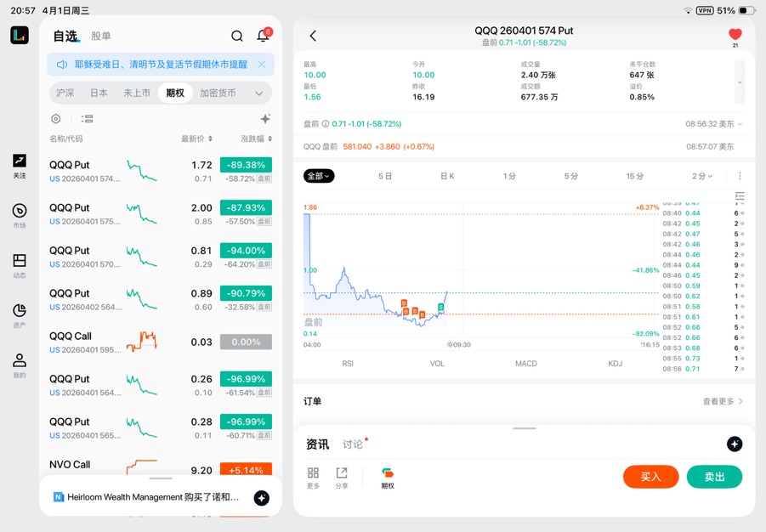
Task: Select the 未上市 tab
Action: tap(137, 93)
